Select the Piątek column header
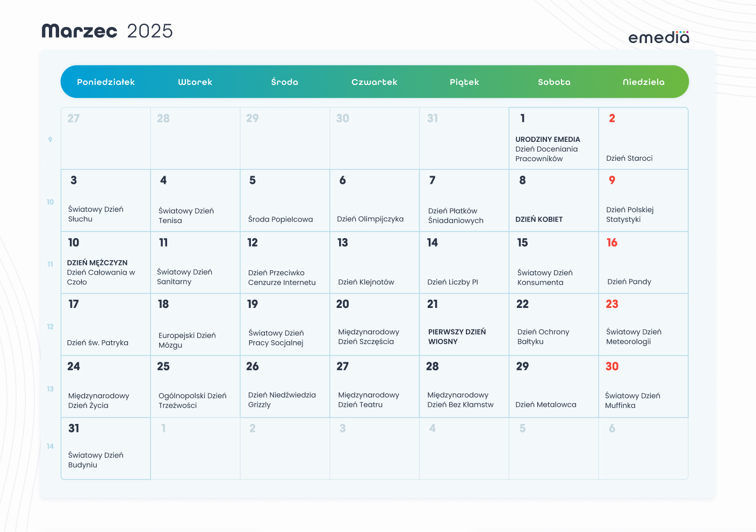Viewport: 756px width, 532px height. (464, 82)
